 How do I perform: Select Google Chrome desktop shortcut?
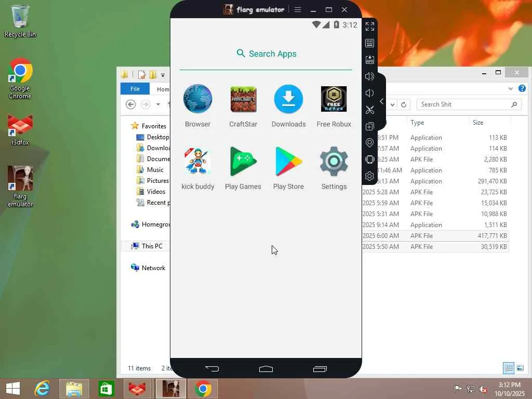(x=20, y=78)
